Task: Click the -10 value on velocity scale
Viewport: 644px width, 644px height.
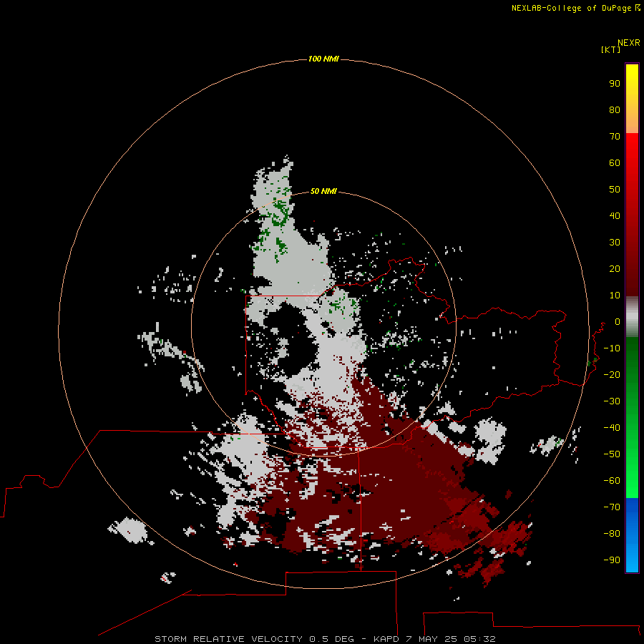Action: [612, 348]
